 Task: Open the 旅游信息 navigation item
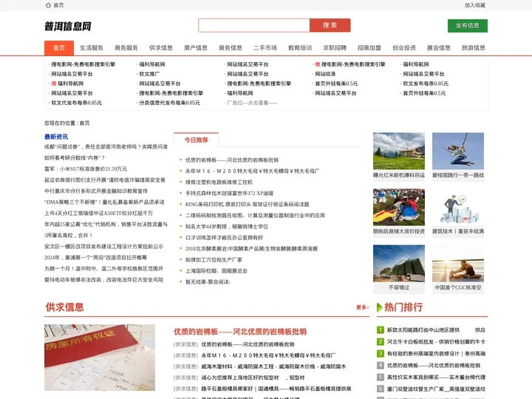pyautogui.click(x=474, y=48)
